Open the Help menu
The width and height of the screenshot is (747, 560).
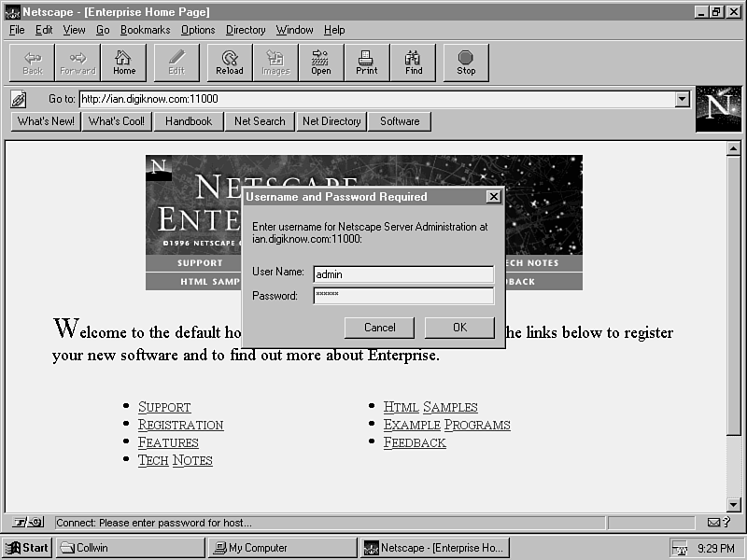334,30
